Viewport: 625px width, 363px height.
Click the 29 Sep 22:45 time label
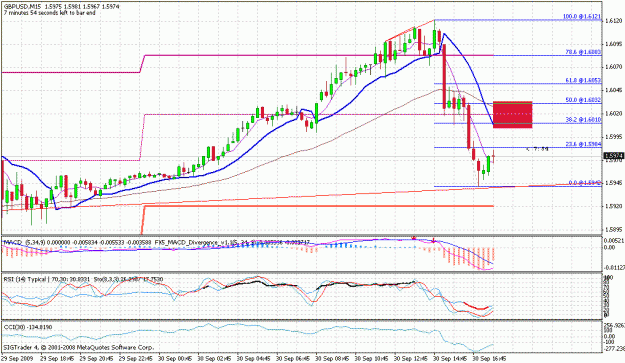pyautogui.click(x=136, y=358)
